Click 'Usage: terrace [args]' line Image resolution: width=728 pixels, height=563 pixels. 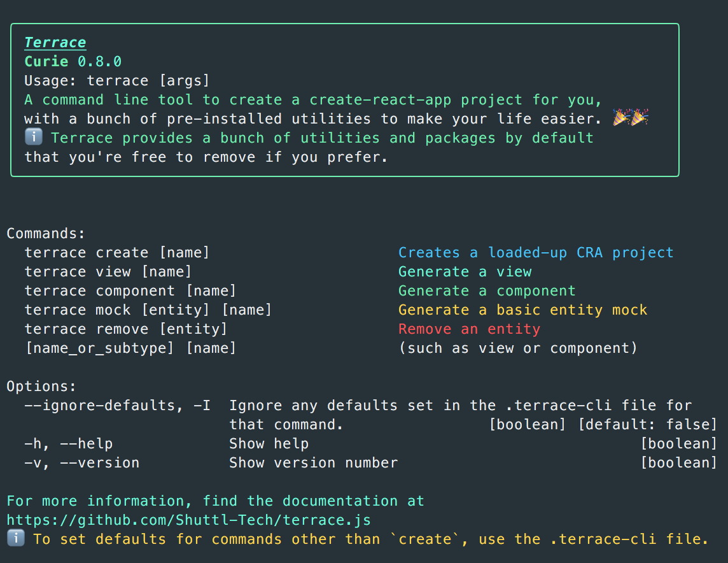[x=117, y=81]
